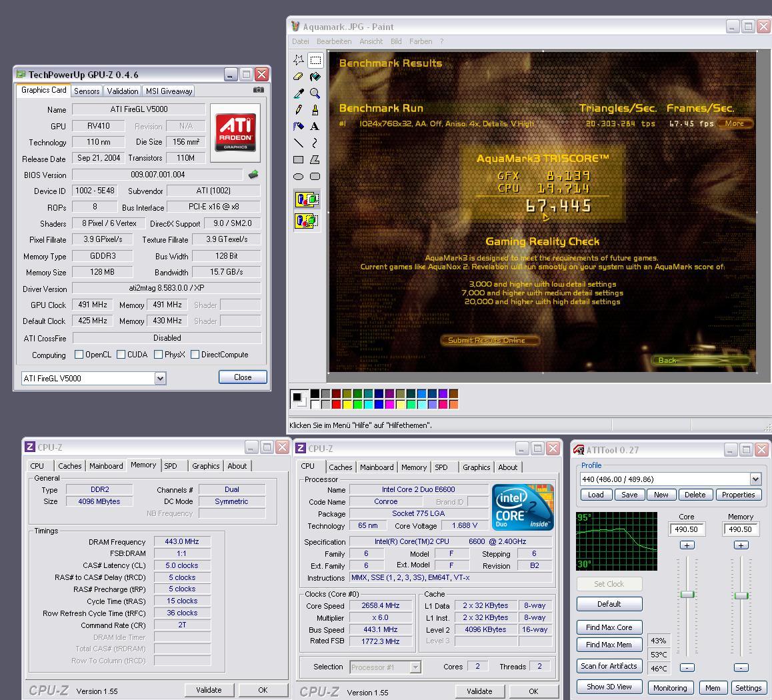Select the Pick Color eyedropper tool
The width and height of the screenshot is (772, 700).
(x=299, y=93)
